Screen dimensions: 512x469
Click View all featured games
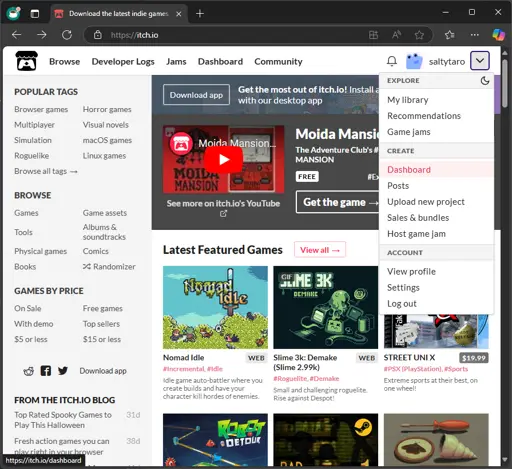tap(320, 250)
